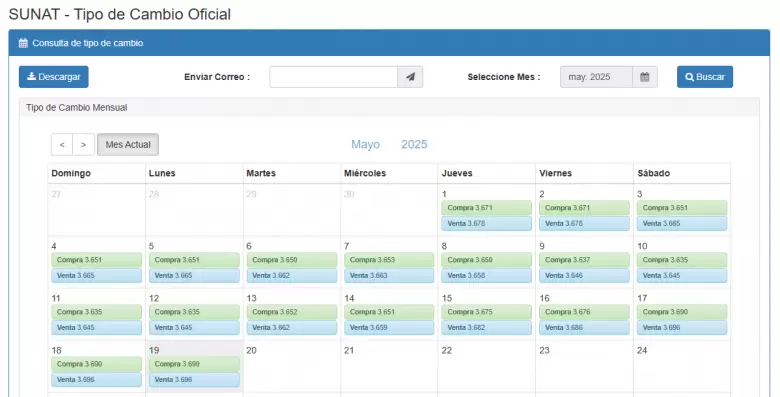The height and width of the screenshot is (397, 780).
Task: Select Compra 3.676 on Friday May 16
Action: (x=584, y=312)
